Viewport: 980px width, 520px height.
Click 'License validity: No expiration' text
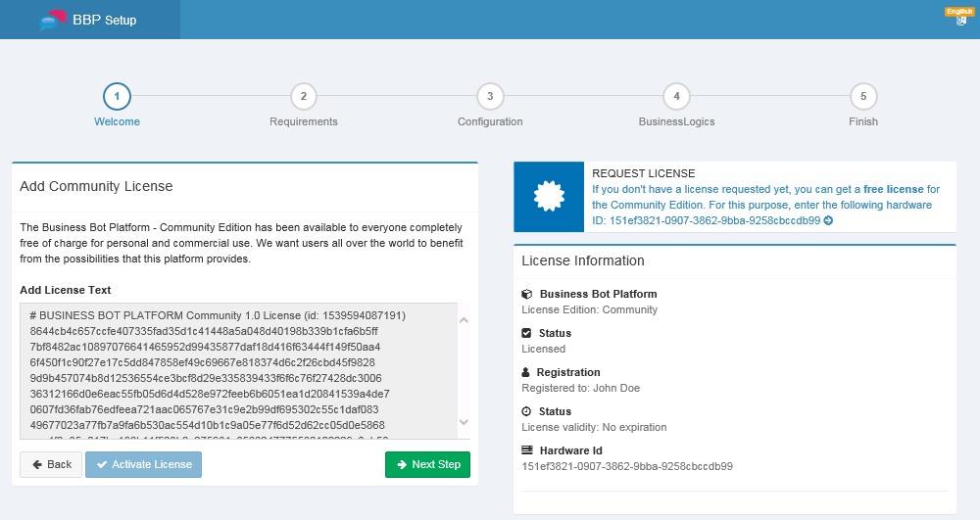594,427
